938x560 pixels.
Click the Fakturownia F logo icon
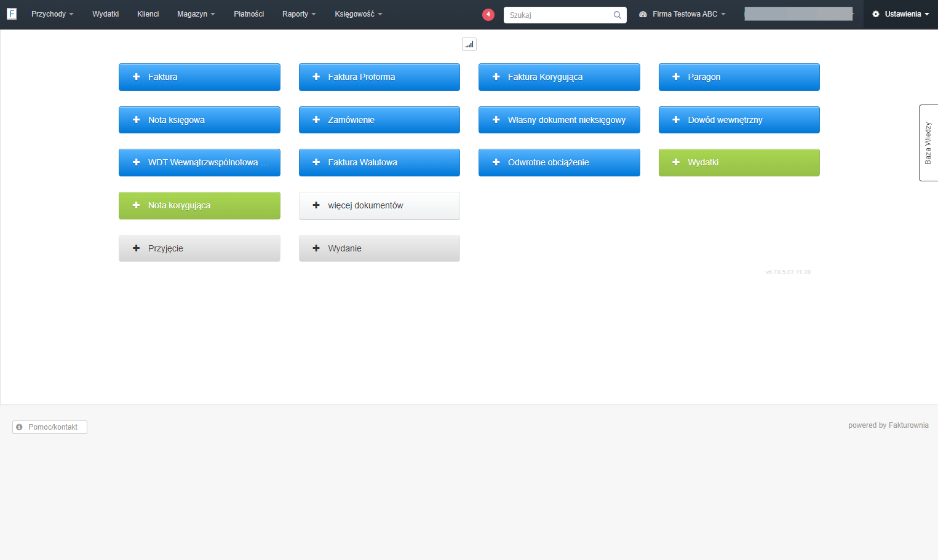pyautogui.click(x=12, y=14)
